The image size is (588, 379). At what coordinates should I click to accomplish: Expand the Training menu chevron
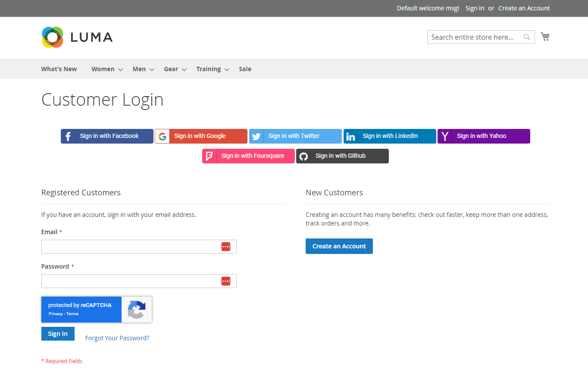pos(227,69)
